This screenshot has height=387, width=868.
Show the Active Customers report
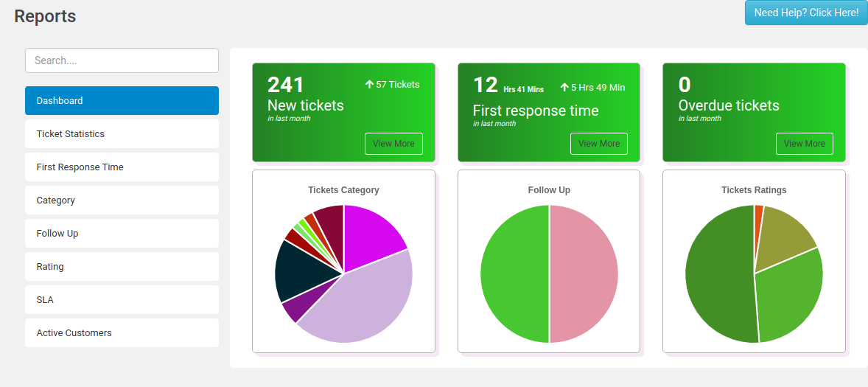122,333
